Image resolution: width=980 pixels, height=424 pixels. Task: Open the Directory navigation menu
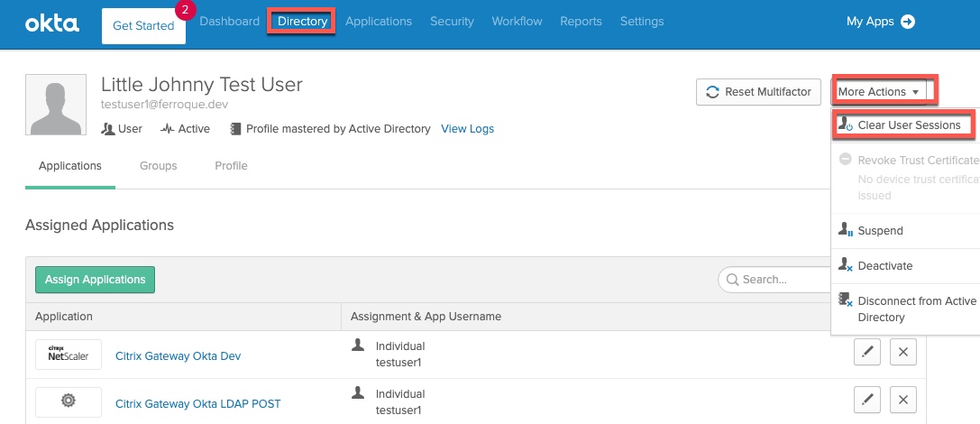[302, 21]
